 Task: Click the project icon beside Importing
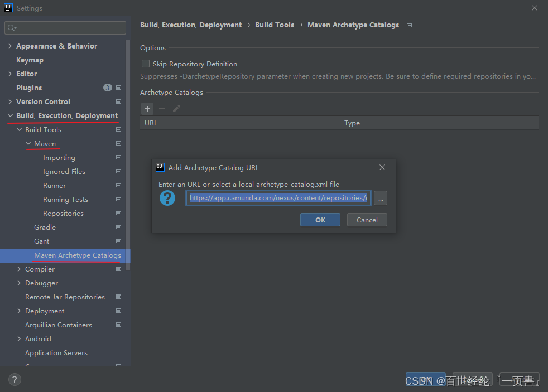(118, 157)
